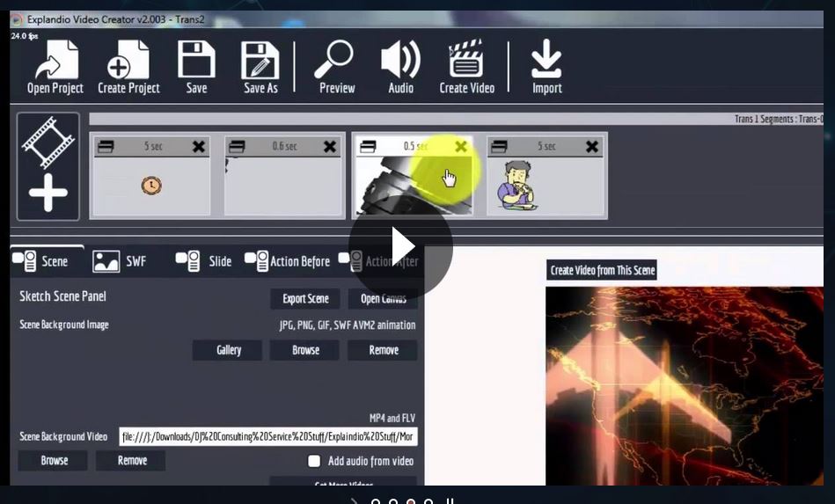Click the MP4 and FLV text

point(392,418)
